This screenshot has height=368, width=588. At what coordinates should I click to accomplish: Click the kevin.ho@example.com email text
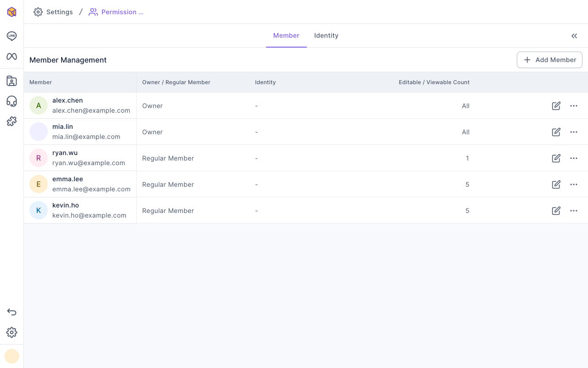point(89,215)
